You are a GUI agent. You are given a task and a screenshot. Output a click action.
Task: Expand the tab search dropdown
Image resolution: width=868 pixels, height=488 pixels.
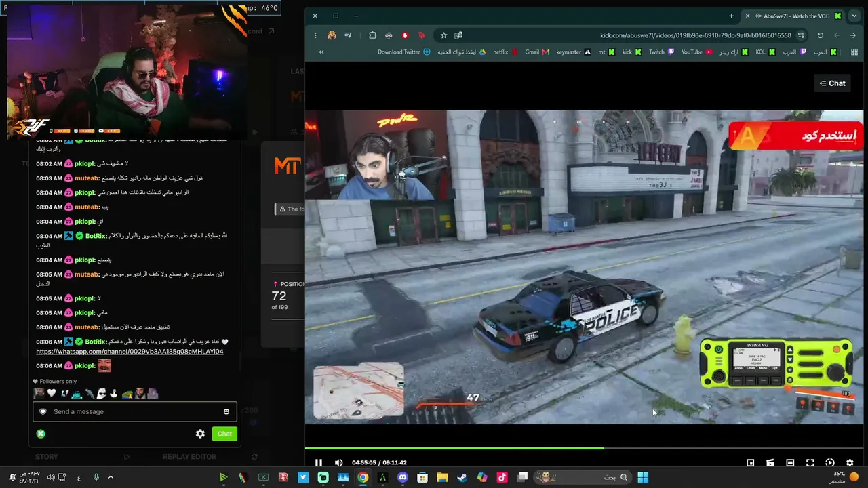(854, 16)
